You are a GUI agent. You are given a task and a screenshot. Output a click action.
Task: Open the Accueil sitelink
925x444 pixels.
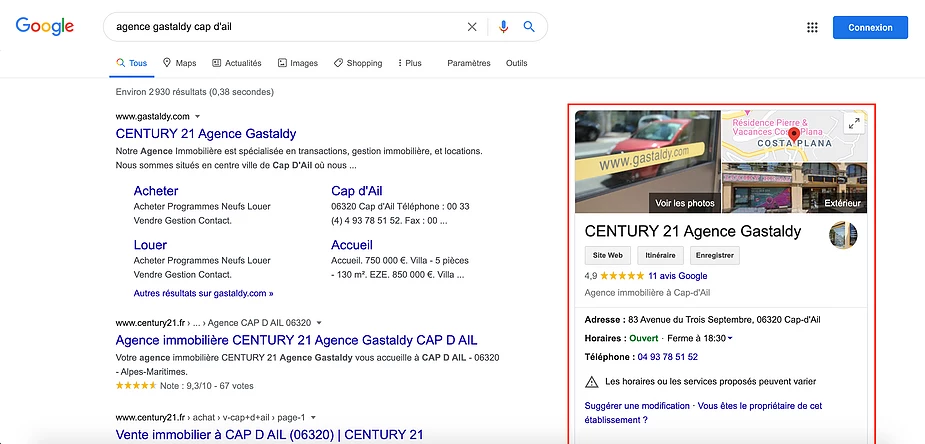pyautogui.click(x=352, y=245)
